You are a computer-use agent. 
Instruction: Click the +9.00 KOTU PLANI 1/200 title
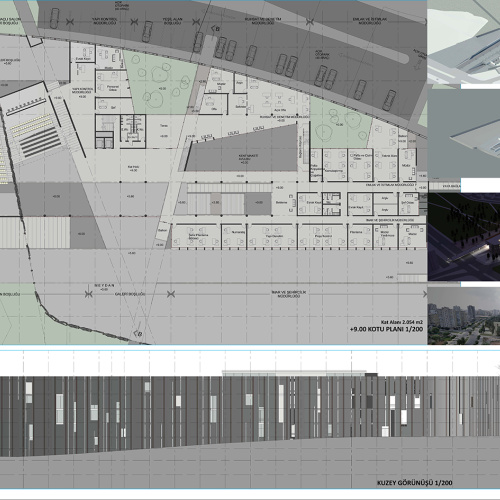[x=386, y=329]
